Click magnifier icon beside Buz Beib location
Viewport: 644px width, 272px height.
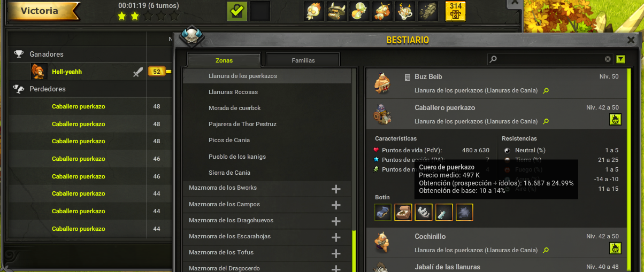tap(546, 91)
